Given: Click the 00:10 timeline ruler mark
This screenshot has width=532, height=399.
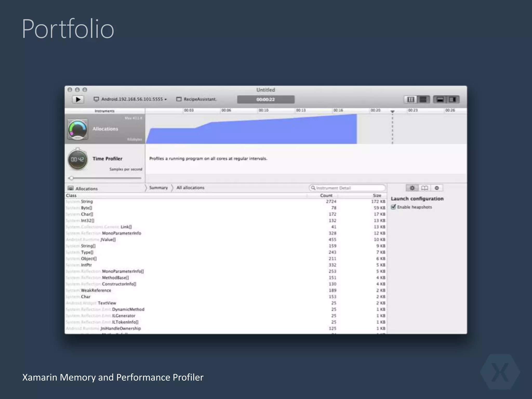Looking at the screenshot, I should [x=263, y=110].
